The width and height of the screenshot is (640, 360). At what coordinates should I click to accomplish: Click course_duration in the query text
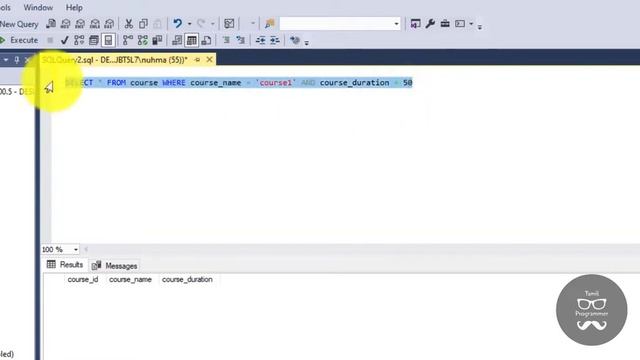click(x=354, y=83)
